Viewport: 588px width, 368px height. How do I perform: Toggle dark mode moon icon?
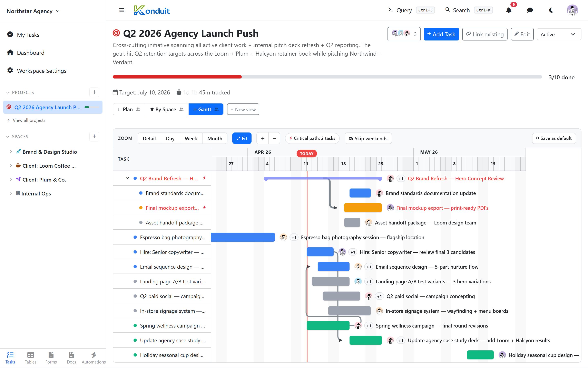click(x=551, y=10)
